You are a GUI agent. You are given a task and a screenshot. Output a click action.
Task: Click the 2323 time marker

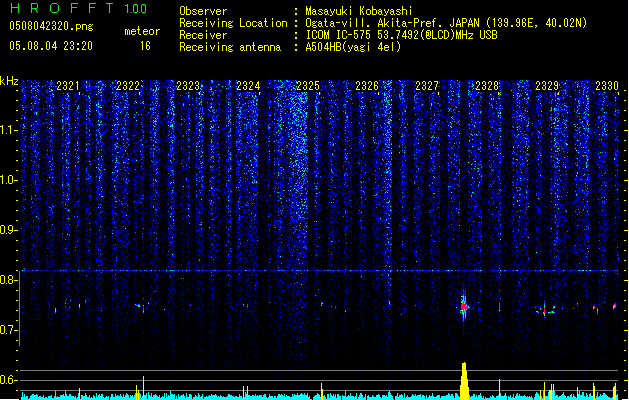click(188, 86)
